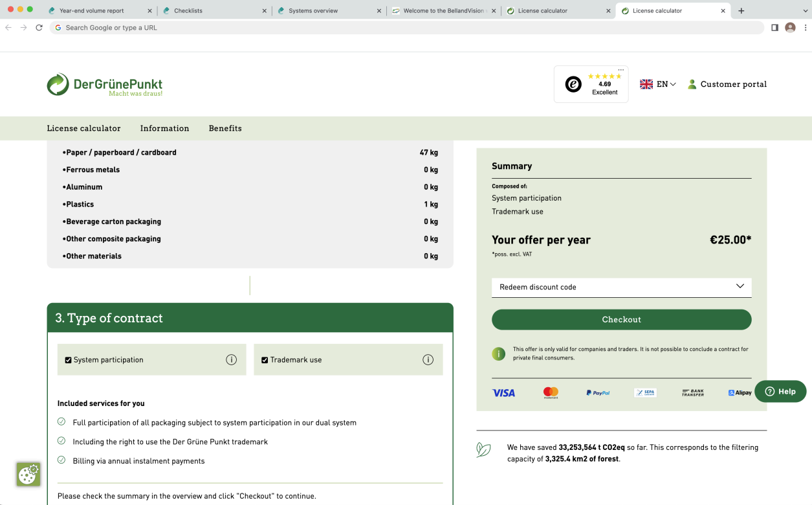The image size is (812, 505).
Task: Open the EN language selector
Action: coord(658,84)
